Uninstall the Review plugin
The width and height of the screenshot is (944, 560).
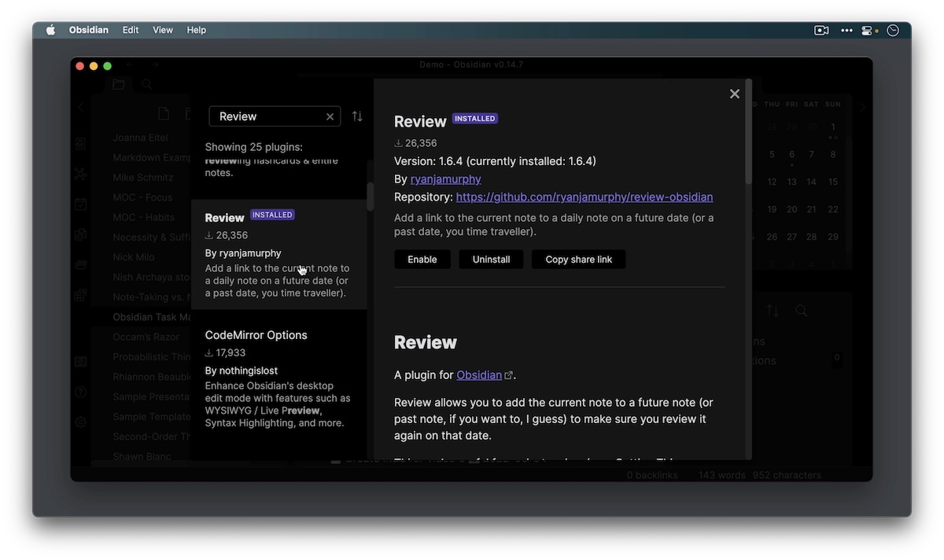pos(492,260)
